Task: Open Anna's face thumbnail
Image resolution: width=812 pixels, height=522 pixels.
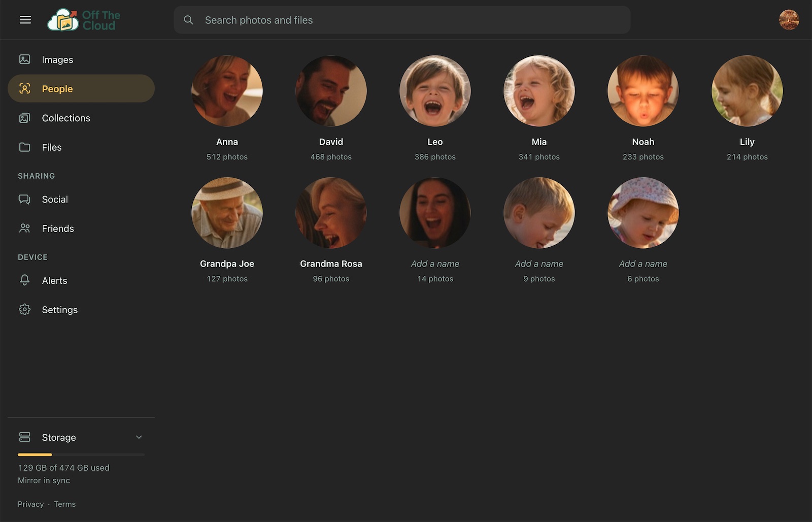Action: (x=227, y=91)
